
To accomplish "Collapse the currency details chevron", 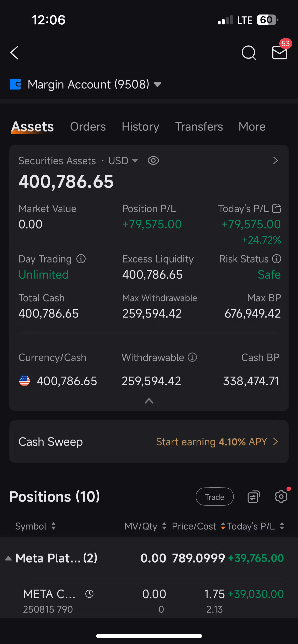I will click(x=149, y=401).
